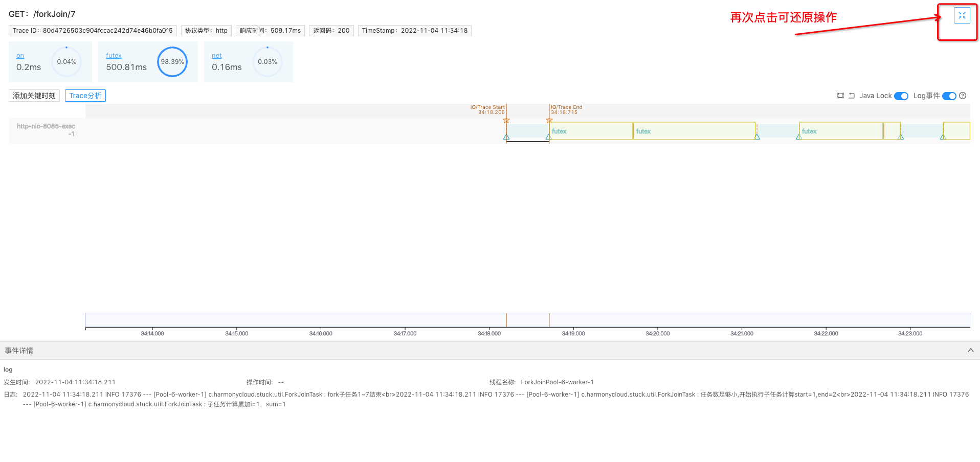This screenshot has width=980, height=462.
Task: Collapse the 事件详情 panel with the chevron
Action: tap(970, 351)
